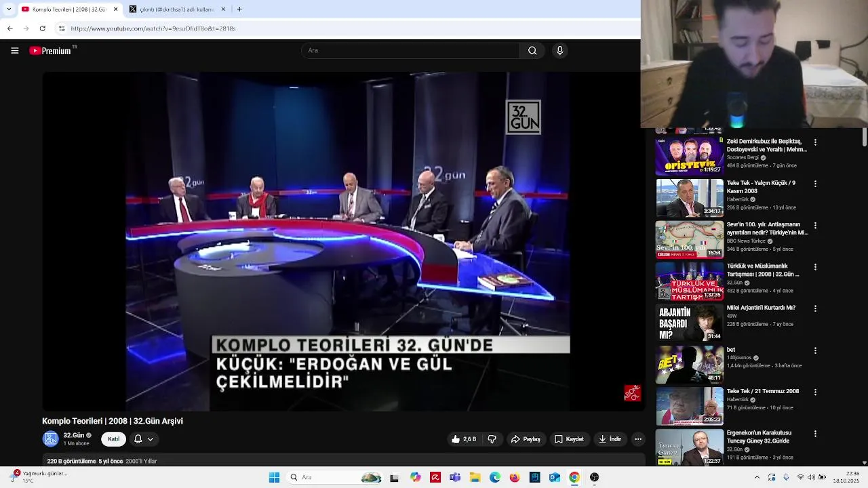Open the notification bell dropdown
This screenshot has height=488, width=868.
[144, 439]
